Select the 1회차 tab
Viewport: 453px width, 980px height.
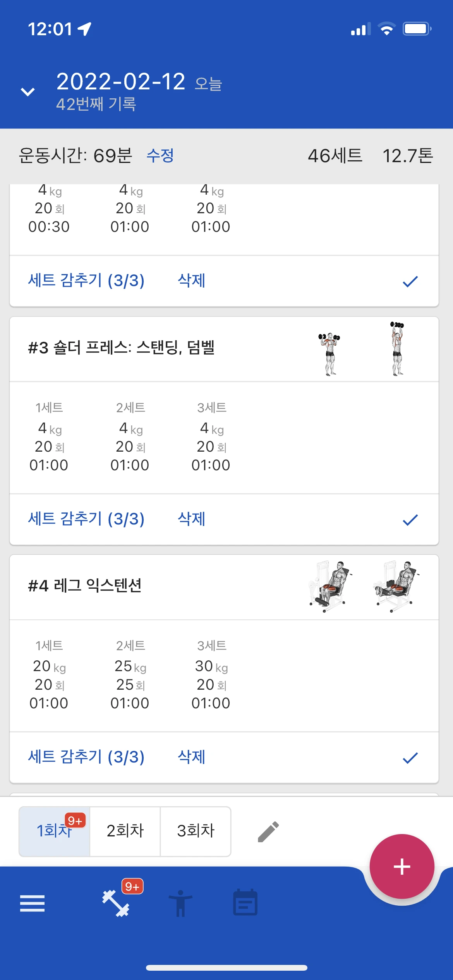[x=54, y=831]
